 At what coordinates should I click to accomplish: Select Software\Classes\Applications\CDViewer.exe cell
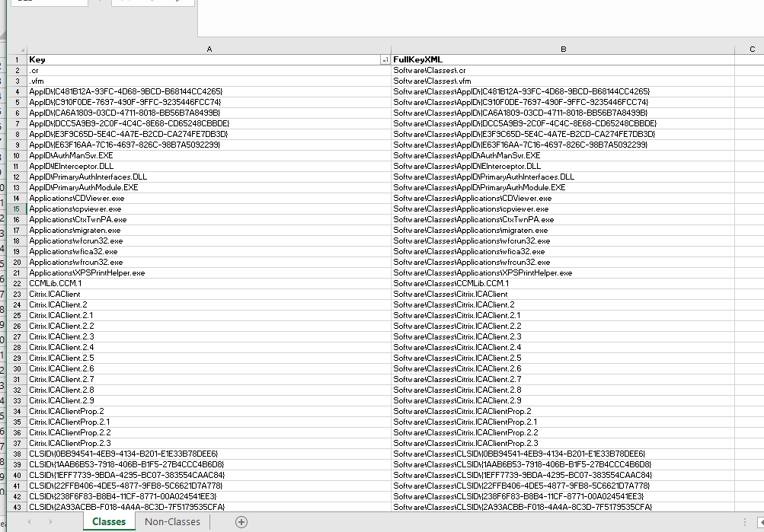tap(563, 199)
